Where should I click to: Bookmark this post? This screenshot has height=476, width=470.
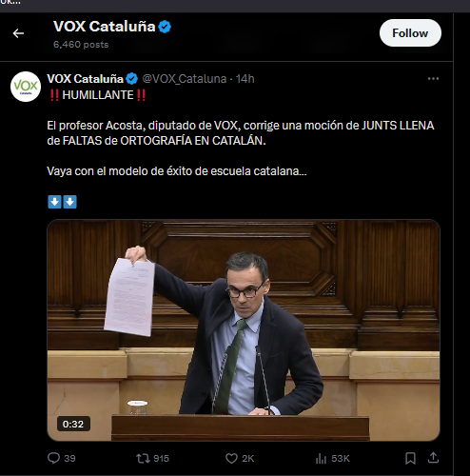tap(410, 458)
